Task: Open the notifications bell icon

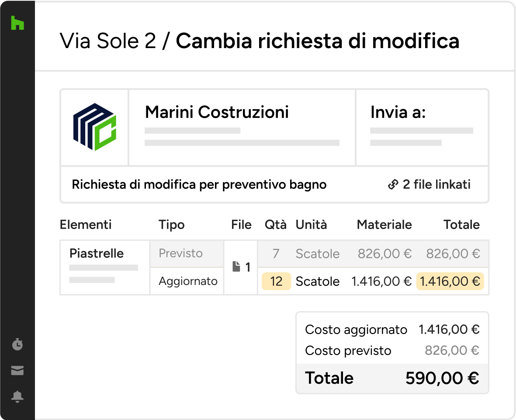Action: [17, 397]
